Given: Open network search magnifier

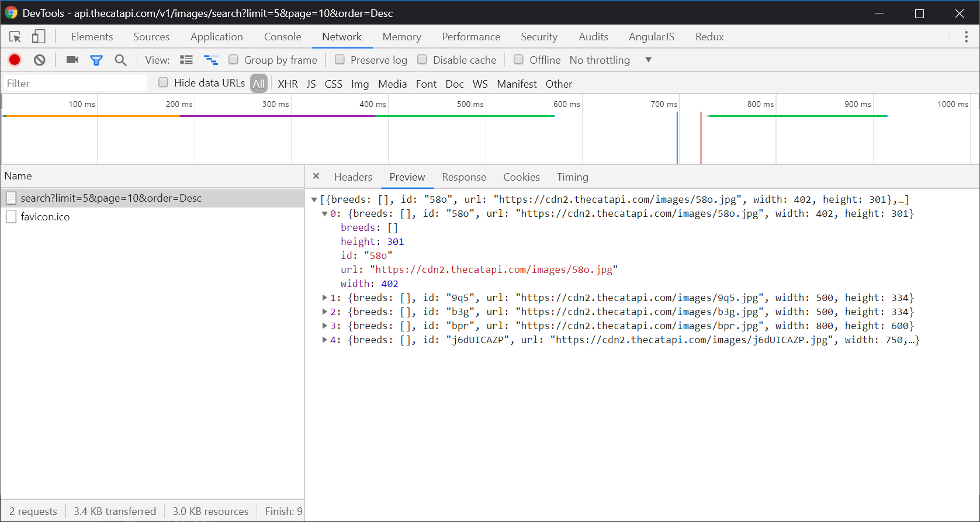Looking at the screenshot, I should point(120,60).
